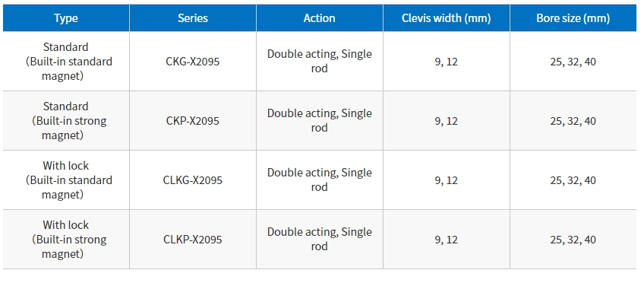
Task: Click clevis width 9, 12 in CKG-X2095 row
Action: [x=446, y=62]
